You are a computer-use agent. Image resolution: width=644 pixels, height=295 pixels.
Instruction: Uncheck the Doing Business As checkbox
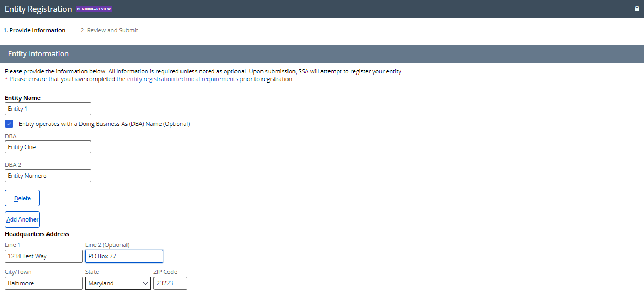tap(9, 124)
